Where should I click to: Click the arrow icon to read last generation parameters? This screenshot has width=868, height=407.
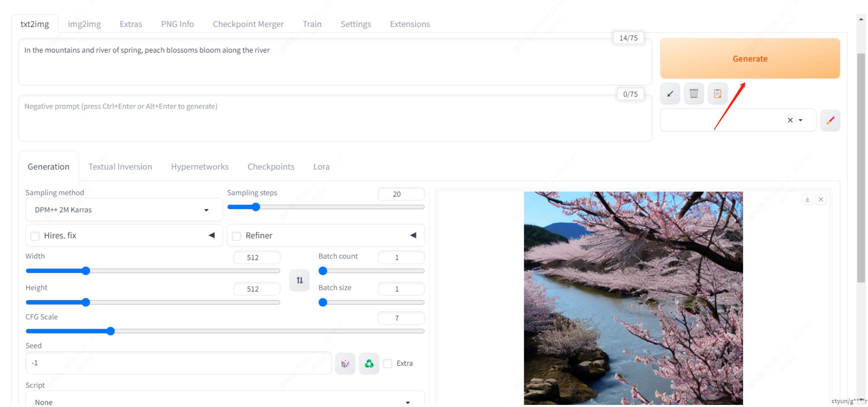(x=670, y=94)
